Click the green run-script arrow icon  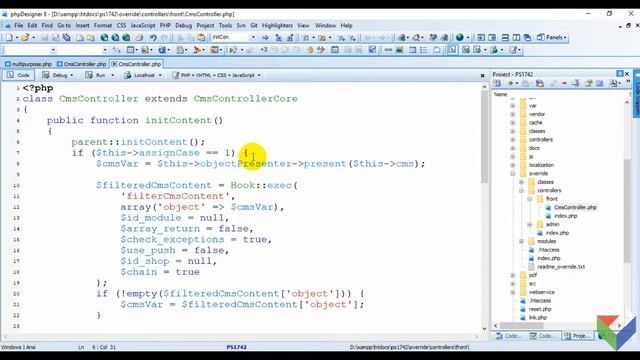(x=233, y=50)
